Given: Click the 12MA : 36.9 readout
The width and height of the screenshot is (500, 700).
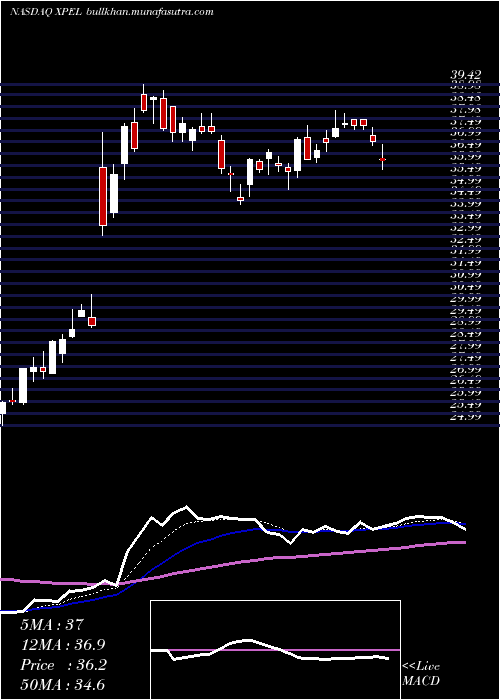Looking at the screenshot, I should 63,645.
